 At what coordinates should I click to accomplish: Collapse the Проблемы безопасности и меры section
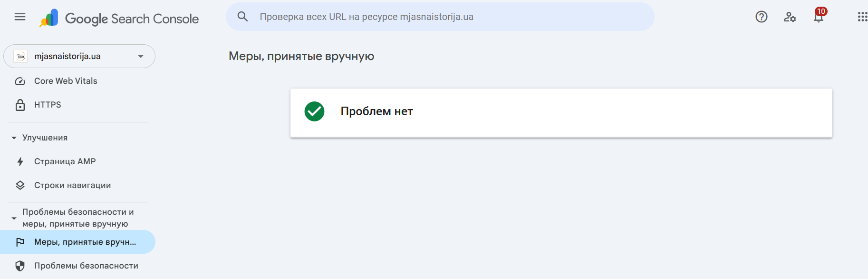[14, 218]
